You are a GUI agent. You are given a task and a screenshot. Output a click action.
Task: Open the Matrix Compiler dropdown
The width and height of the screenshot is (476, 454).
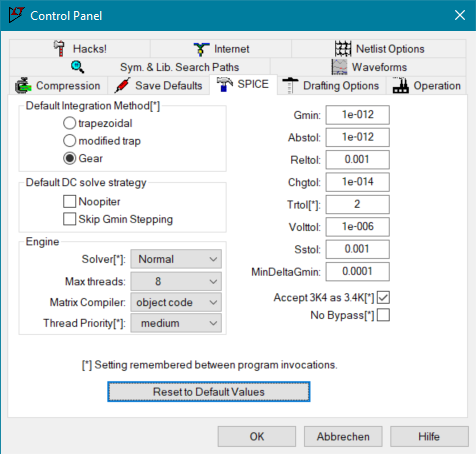coord(176,302)
